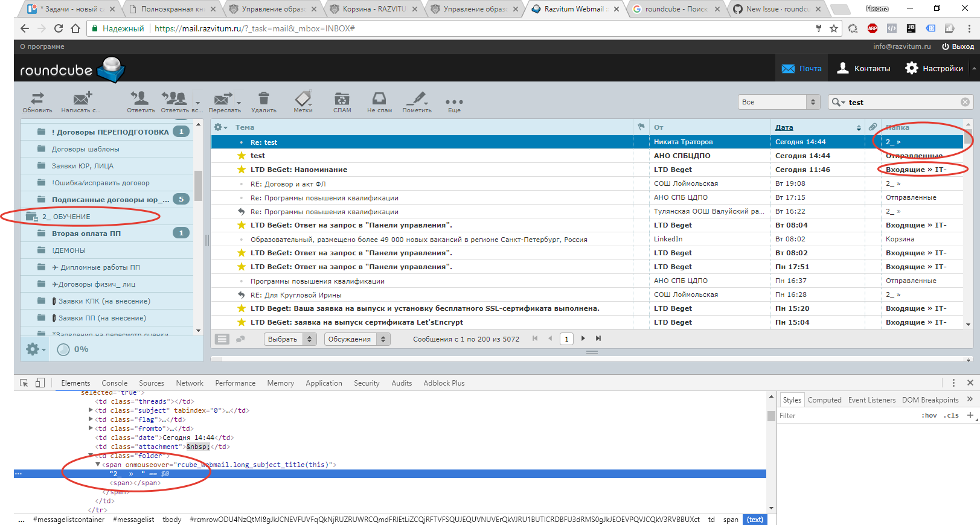The image size is (980, 525).
Task: Close the DevTools panel
Action: pos(970,383)
